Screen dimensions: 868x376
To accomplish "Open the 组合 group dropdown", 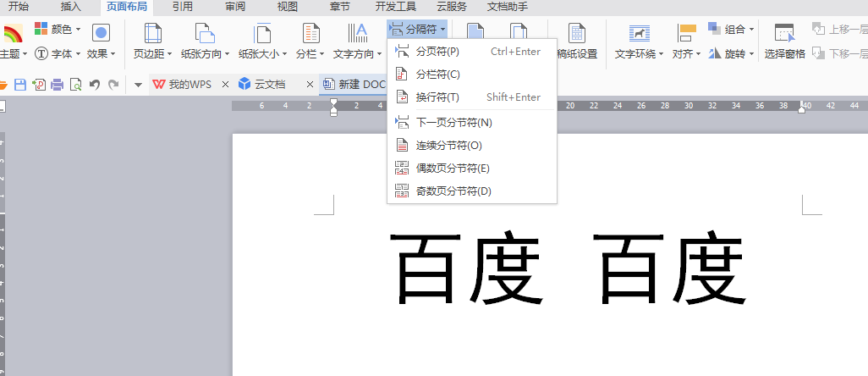I will [731, 29].
